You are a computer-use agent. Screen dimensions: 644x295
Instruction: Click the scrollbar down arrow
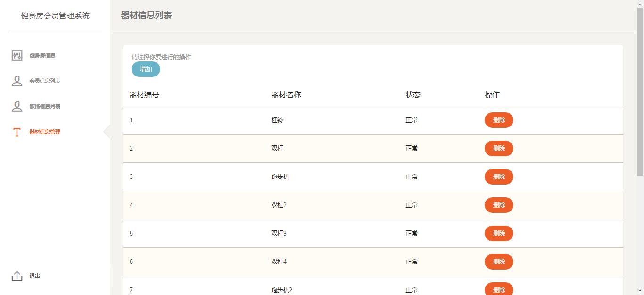coord(640,291)
